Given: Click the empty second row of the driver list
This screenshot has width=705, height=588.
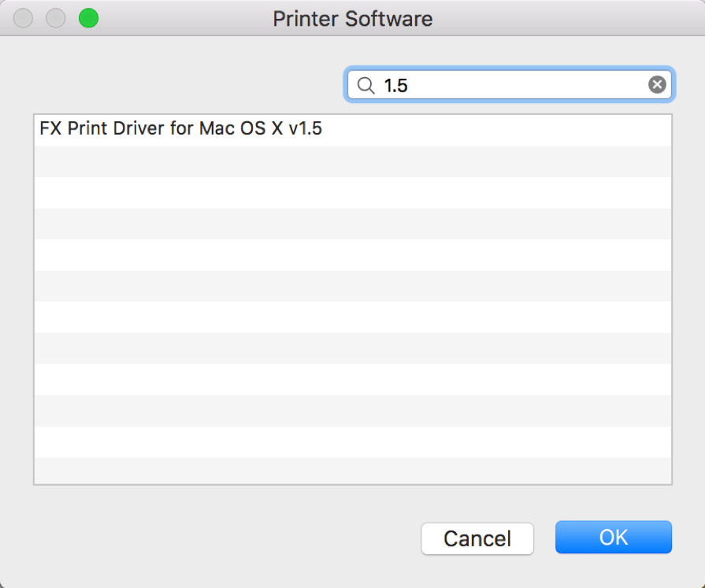Looking at the screenshot, I should click(x=352, y=161).
